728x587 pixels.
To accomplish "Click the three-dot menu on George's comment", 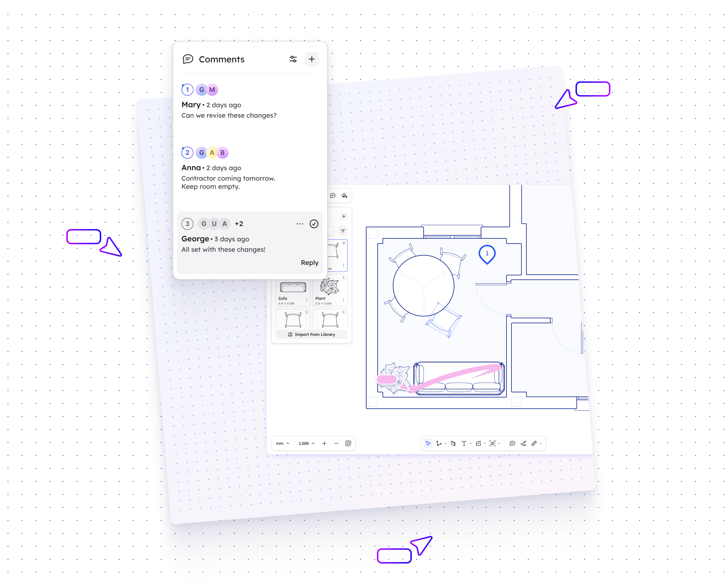I will (299, 224).
